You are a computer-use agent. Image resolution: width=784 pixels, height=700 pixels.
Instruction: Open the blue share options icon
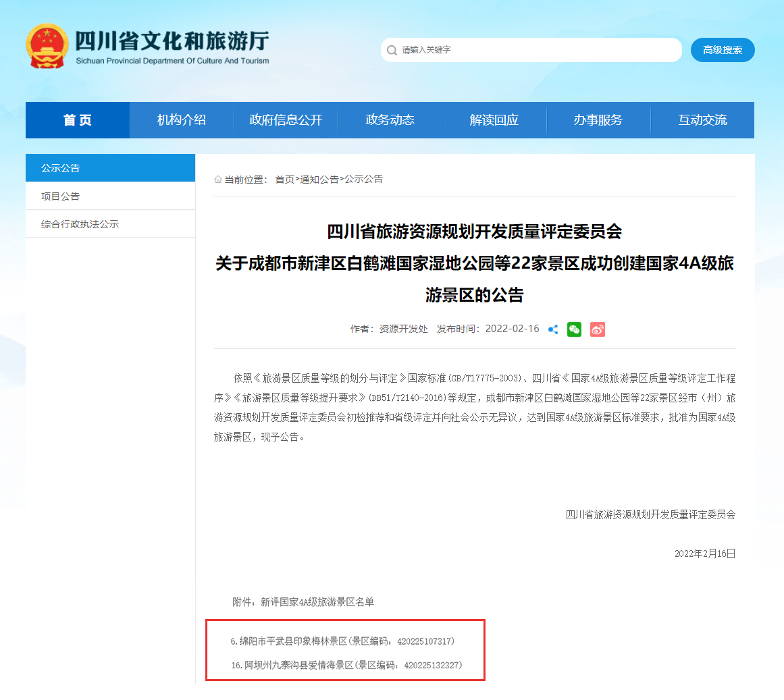pos(553,329)
